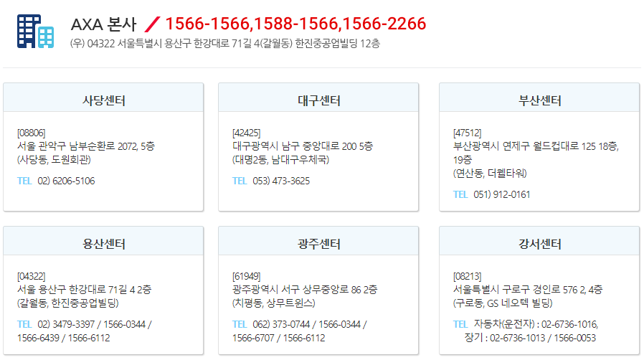
Task: Click the 광주센터 phone 062) 373-0744
Action: coord(281,324)
